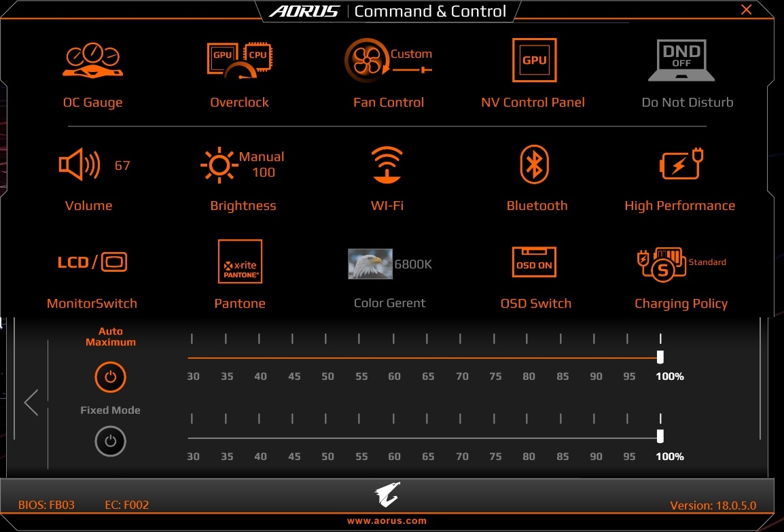Click the Do Not Disturb label
The width and height of the screenshot is (784, 532).
tap(688, 103)
